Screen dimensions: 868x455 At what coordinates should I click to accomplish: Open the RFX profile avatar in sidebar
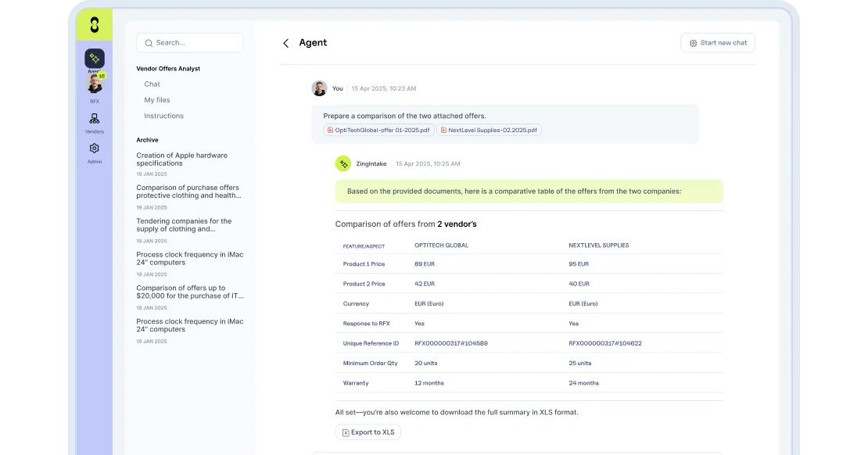[95, 84]
